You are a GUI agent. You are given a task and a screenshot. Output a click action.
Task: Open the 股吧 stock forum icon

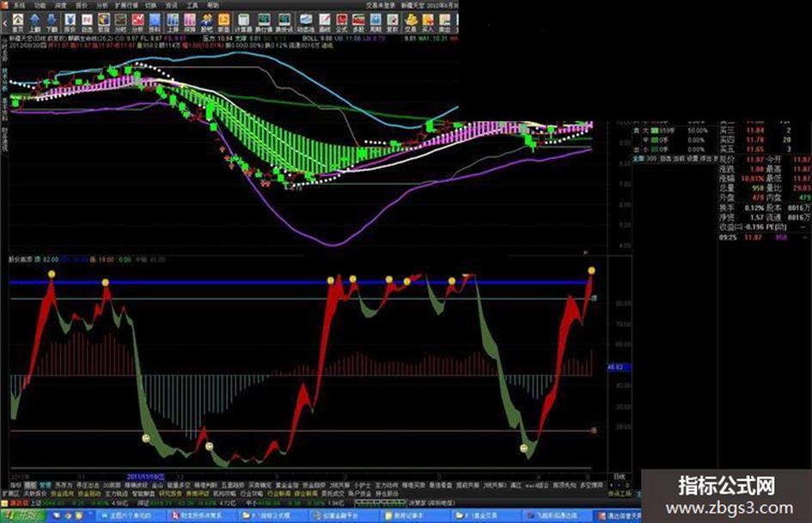(206, 22)
